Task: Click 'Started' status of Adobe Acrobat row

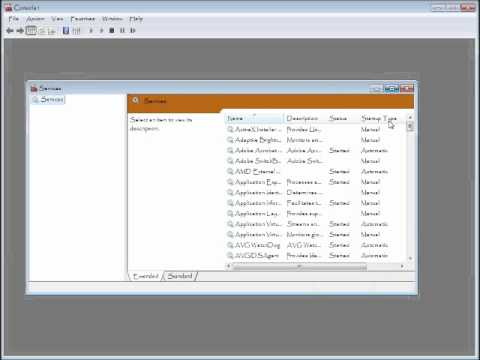Action: 339,150
